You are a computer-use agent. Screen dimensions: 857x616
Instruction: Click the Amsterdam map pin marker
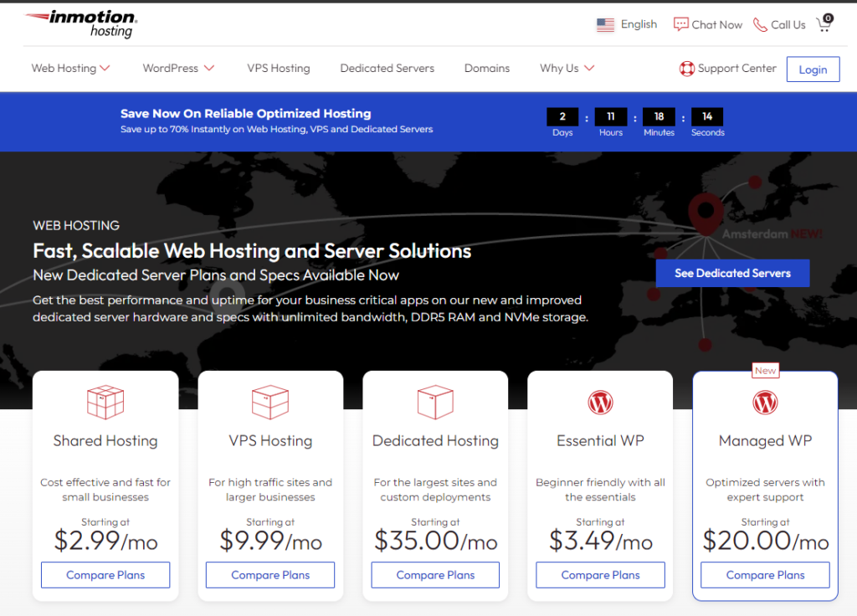pos(706,215)
